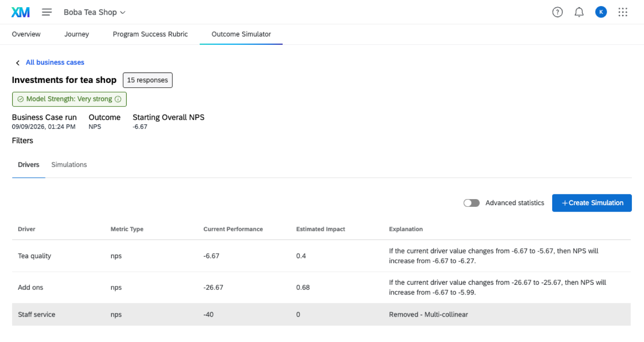This screenshot has width=644, height=342.
Task: Click the nps metric type in Staff service row
Action: (x=116, y=314)
